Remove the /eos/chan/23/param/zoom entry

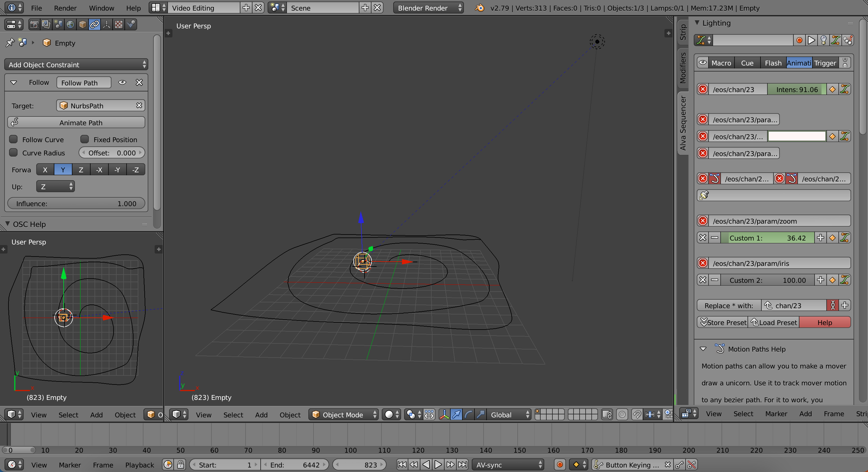coord(702,221)
